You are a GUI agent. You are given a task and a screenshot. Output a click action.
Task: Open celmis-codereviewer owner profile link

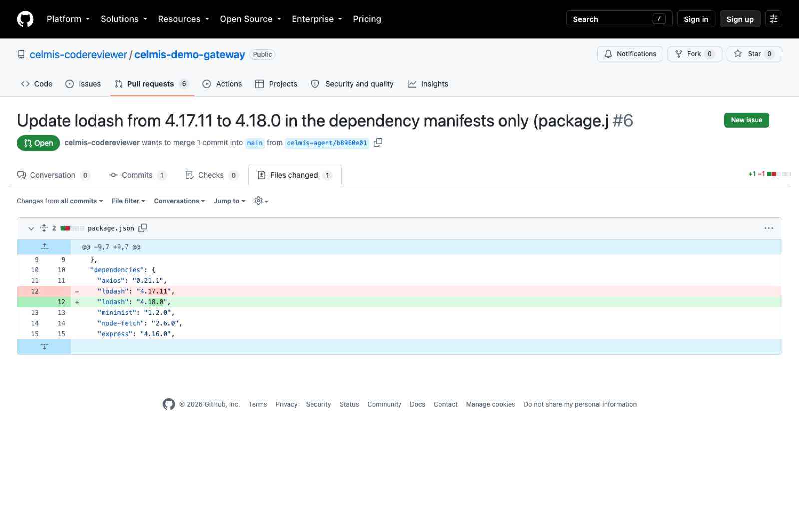pos(78,55)
